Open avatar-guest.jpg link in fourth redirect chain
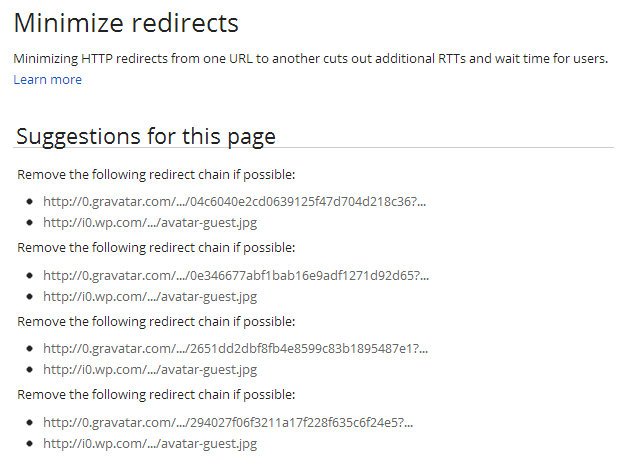623x470 pixels. tap(150, 443)
